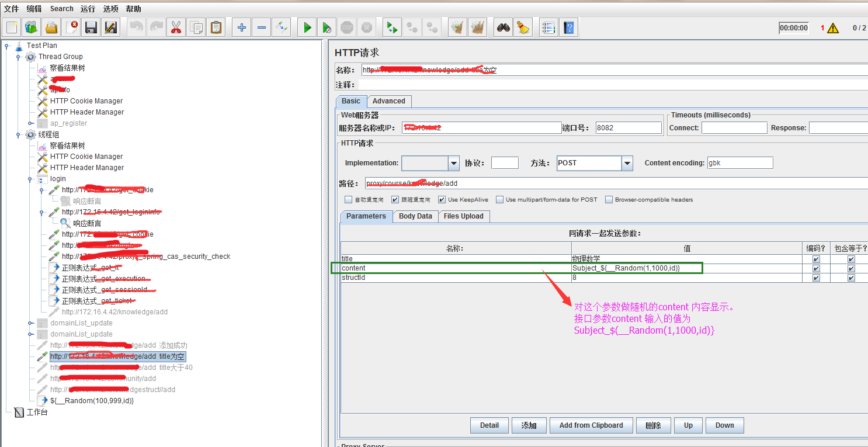The height and width of the screenshot is (447, 868).
Task: Click the yellow warning triangle icon
Action: click(x=833, y=28)
